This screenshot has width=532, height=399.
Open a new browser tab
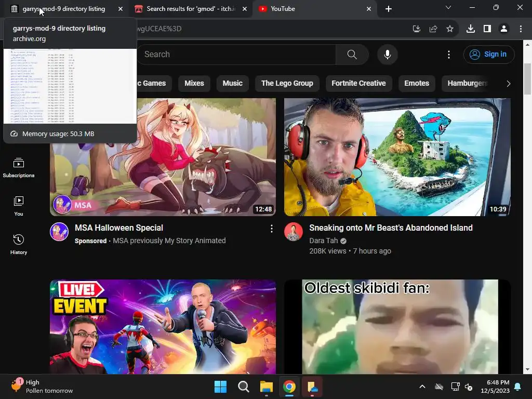[x=389, y=9]
